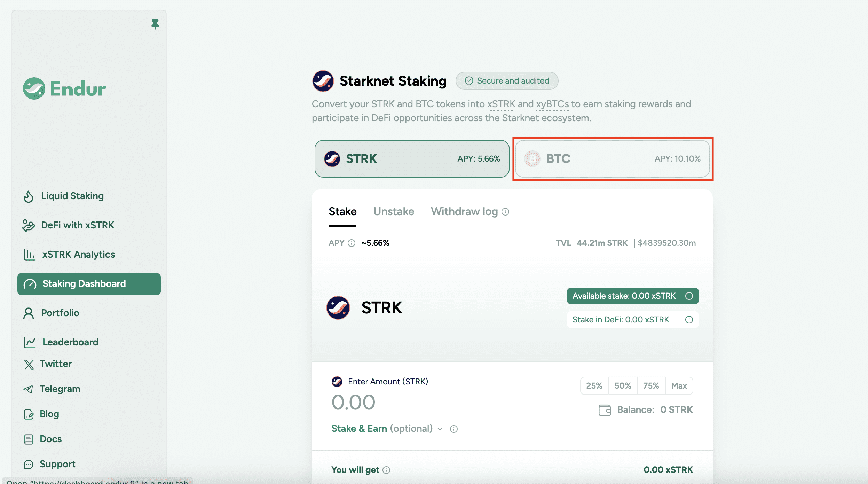Expand the Stake & Earn options
Screen dimensions: 868x484
pos(440,429)
